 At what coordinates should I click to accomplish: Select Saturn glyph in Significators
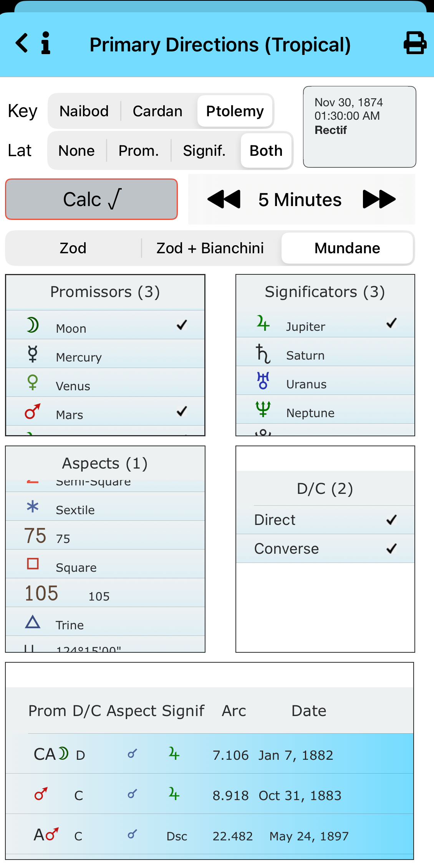click(x=263, y=353)
